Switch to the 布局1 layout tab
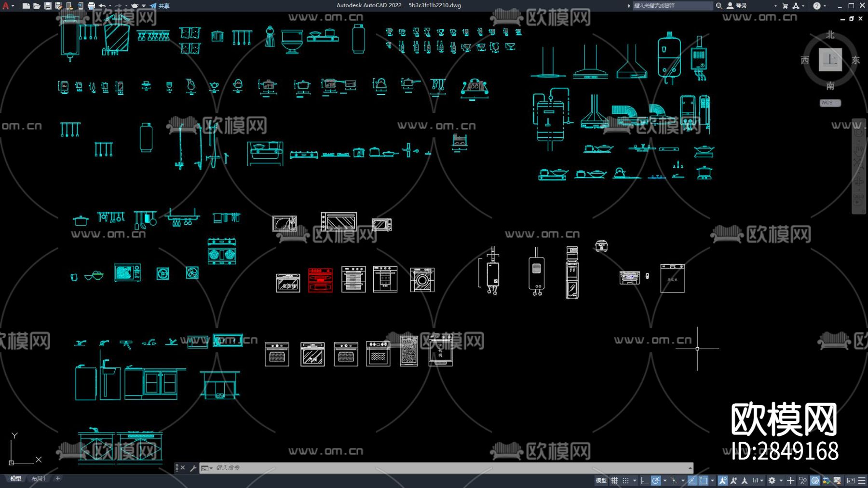Viewport: 868px width, 488px height. click(x=38, y=479)
